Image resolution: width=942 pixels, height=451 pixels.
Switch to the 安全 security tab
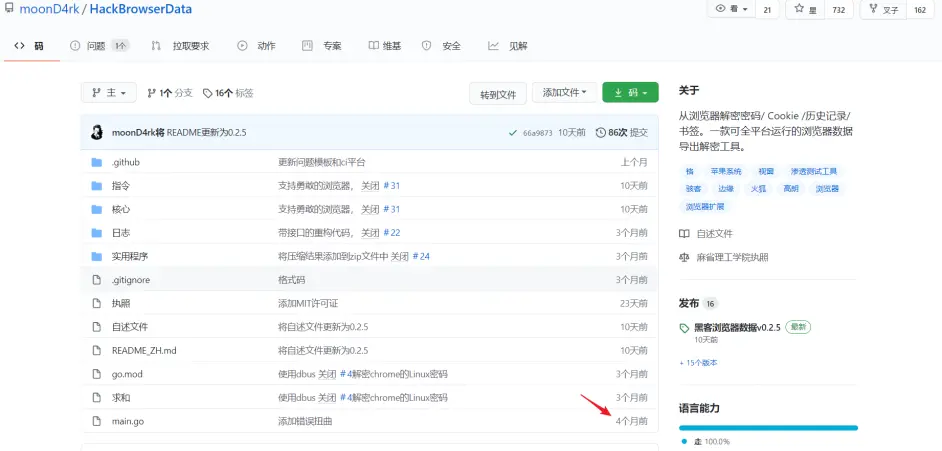click(x=442, y=46)
